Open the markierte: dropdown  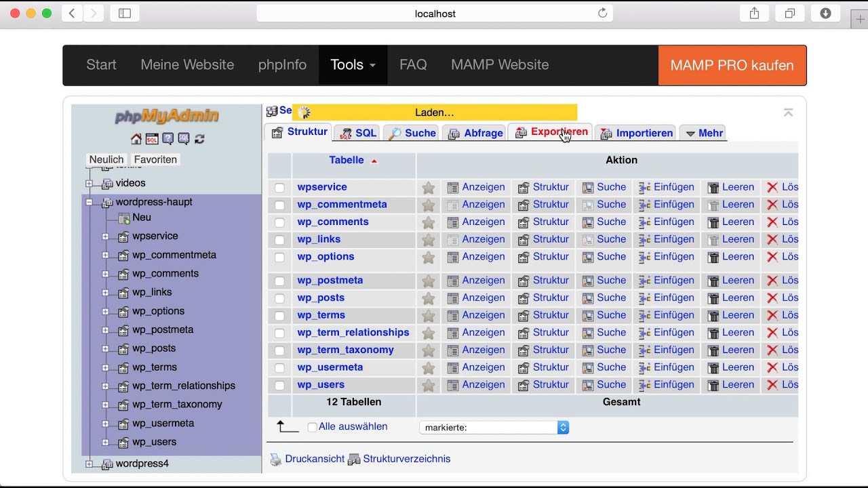(494, 428)
